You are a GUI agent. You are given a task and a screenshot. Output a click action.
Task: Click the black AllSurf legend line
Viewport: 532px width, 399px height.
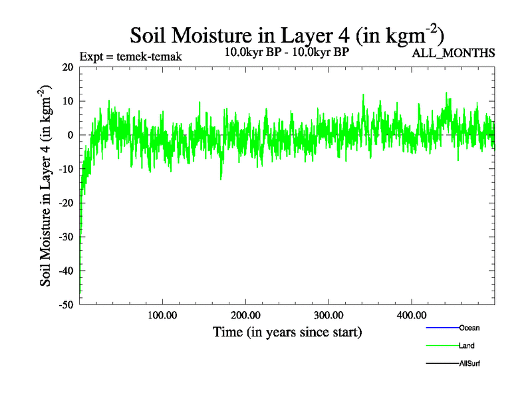click(x=442, y=364)
